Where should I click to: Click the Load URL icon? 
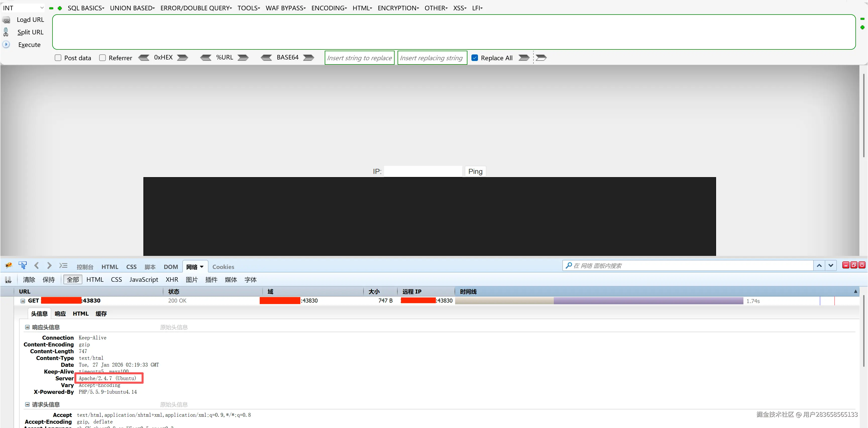point(6,20)
